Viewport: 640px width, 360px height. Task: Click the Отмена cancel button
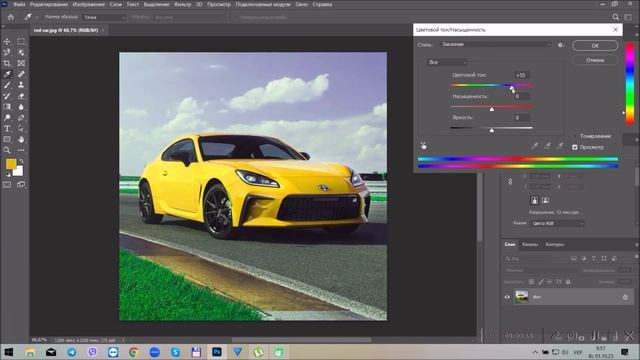coord(595,60)
